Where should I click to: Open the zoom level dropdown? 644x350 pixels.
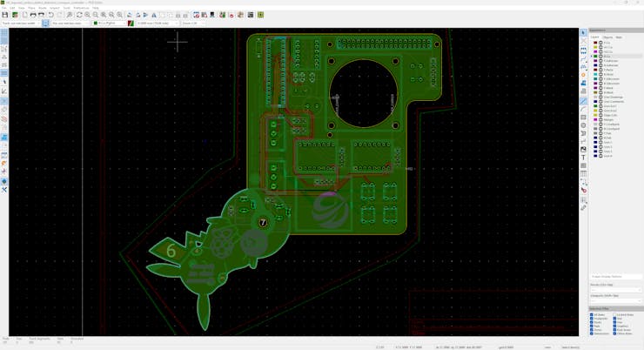[193, 24]
